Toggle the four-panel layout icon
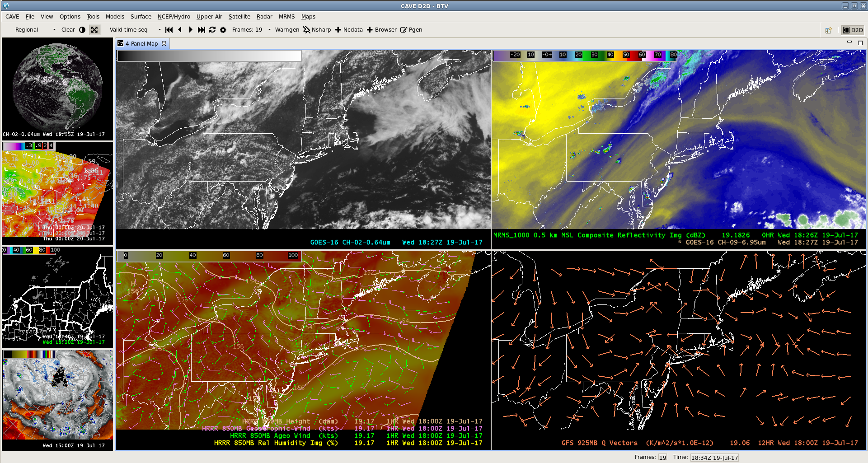 pos(94,29)
